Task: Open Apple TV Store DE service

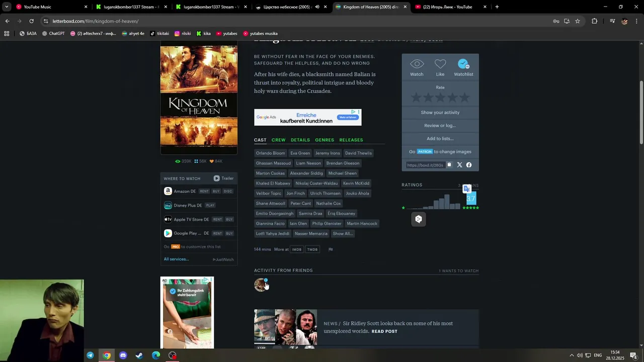Action: click(191, 219)
